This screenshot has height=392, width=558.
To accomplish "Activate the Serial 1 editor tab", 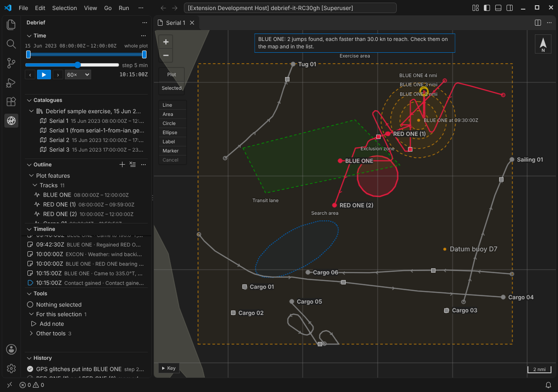I will (176, 23).
